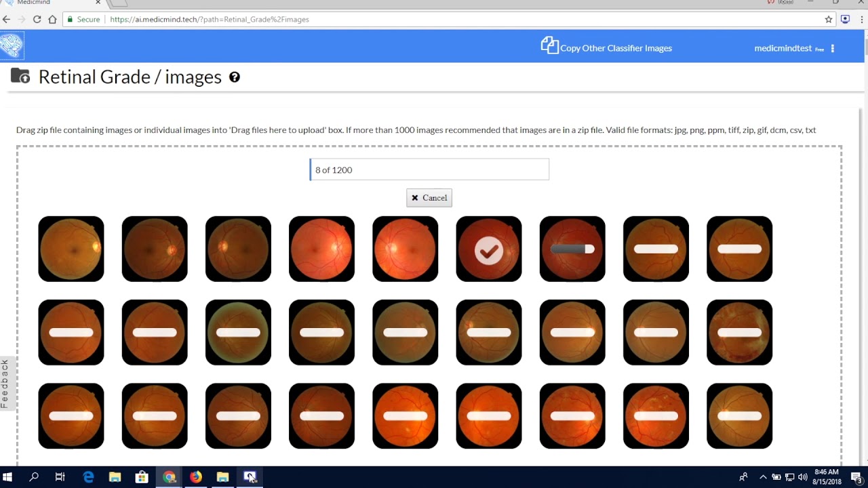Screen dimensions: 868x488
Task: Click the copy icon beside Copy Other Classifier Images
Action: (549, 45)
